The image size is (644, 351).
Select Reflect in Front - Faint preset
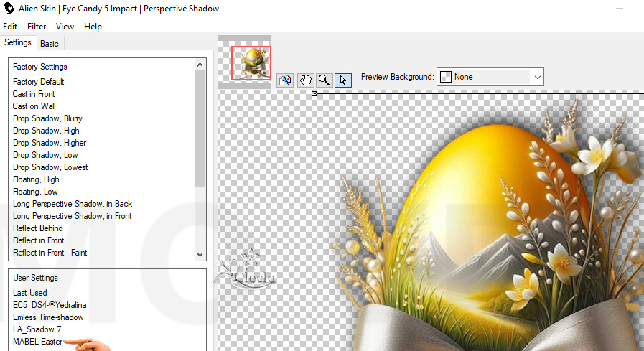(50, 253)
